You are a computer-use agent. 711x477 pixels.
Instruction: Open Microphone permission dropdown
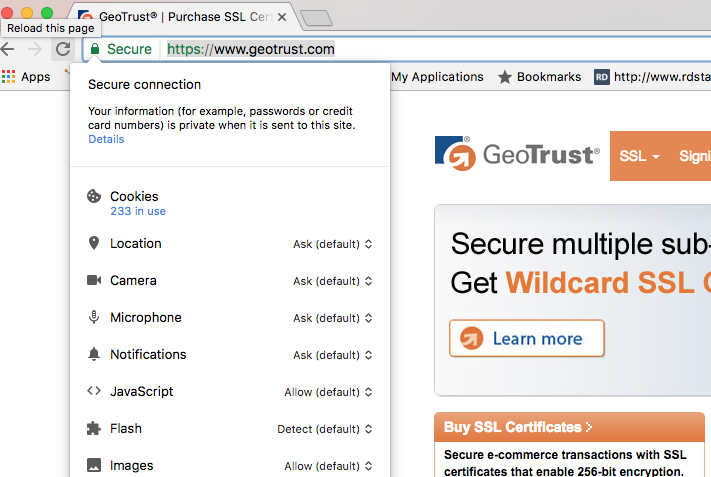pyautogui.click(x=332, y=318)
